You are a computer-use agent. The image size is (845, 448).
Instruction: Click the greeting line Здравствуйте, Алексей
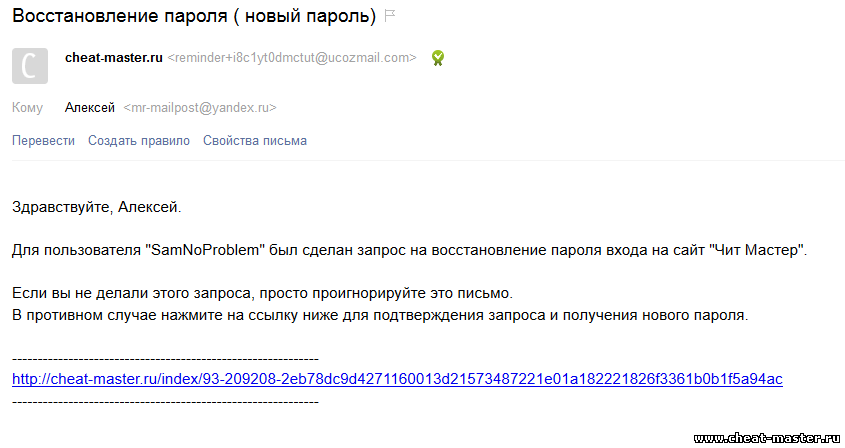click(96, 207)
